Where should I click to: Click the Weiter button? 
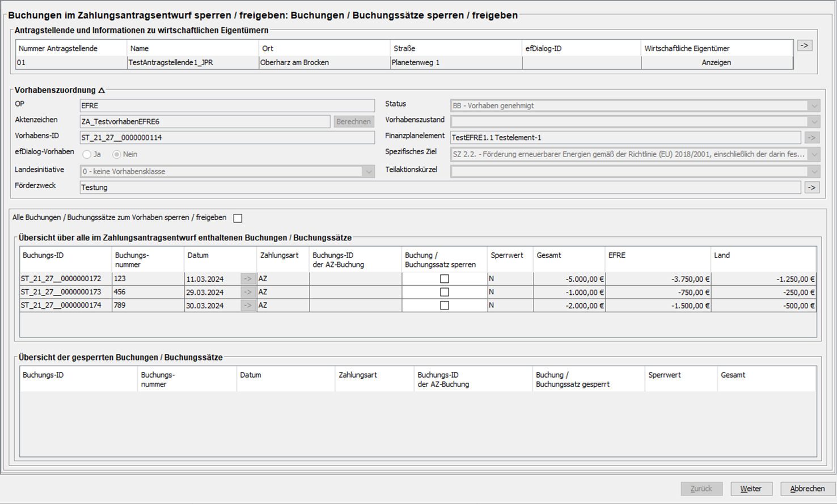click(750, 489)
